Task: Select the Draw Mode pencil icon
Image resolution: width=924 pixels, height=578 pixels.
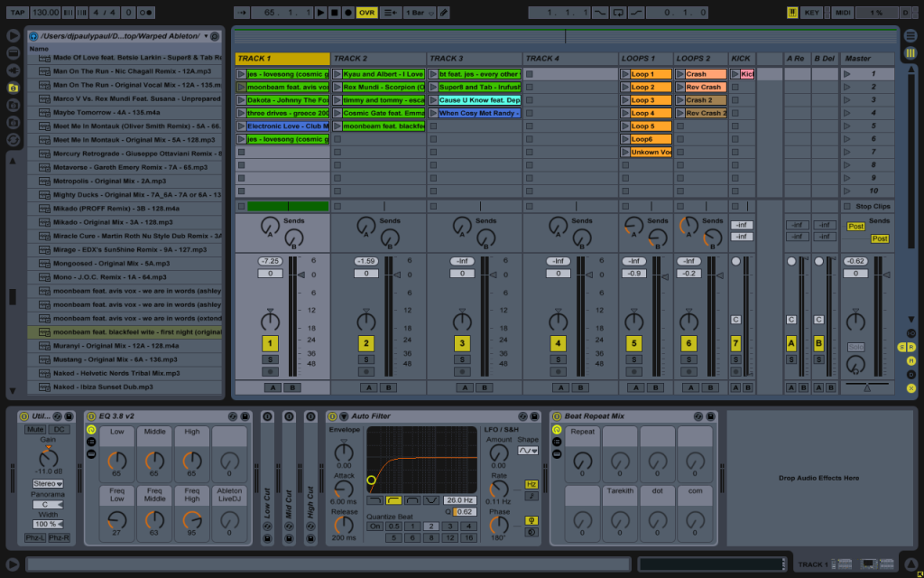Action: pyautogui.click(x=443, y=13)
